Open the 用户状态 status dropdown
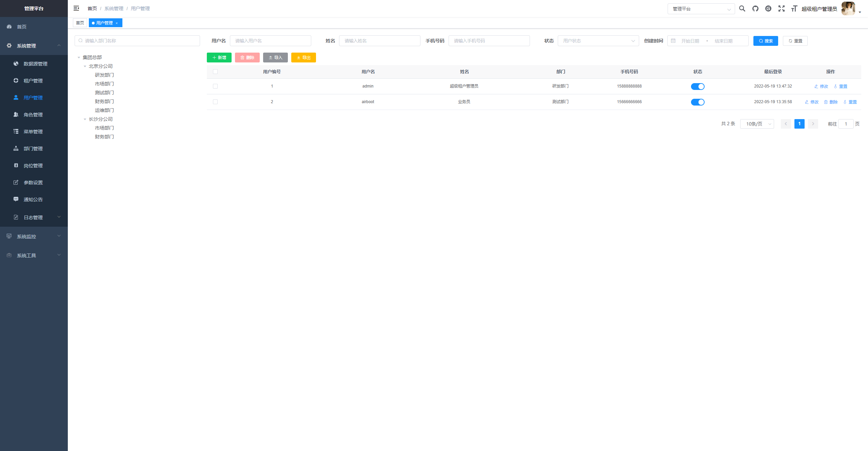 (598, 41)
